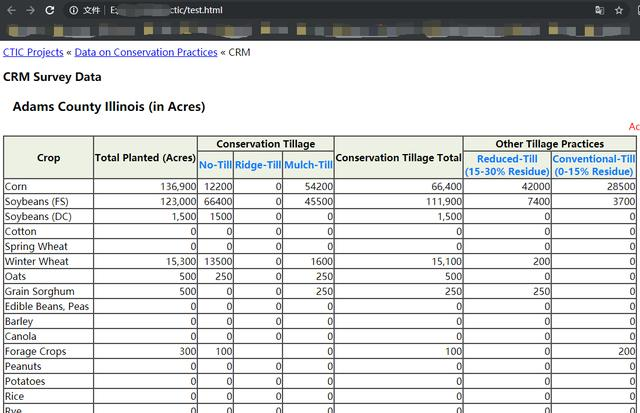Open Data on Conservation Practices link
Screen dimensions: 640x413
(146, 52)
